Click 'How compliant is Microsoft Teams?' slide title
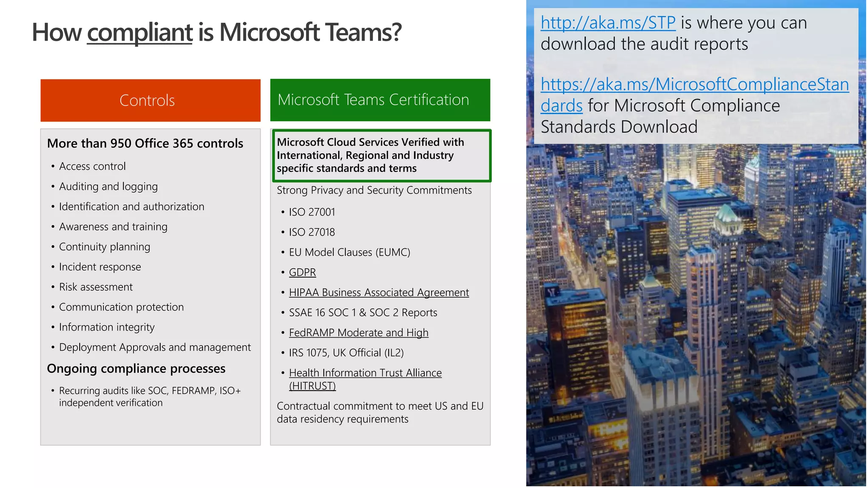Image resolution: width=868 pixels, height=488 pixels. 217,33
